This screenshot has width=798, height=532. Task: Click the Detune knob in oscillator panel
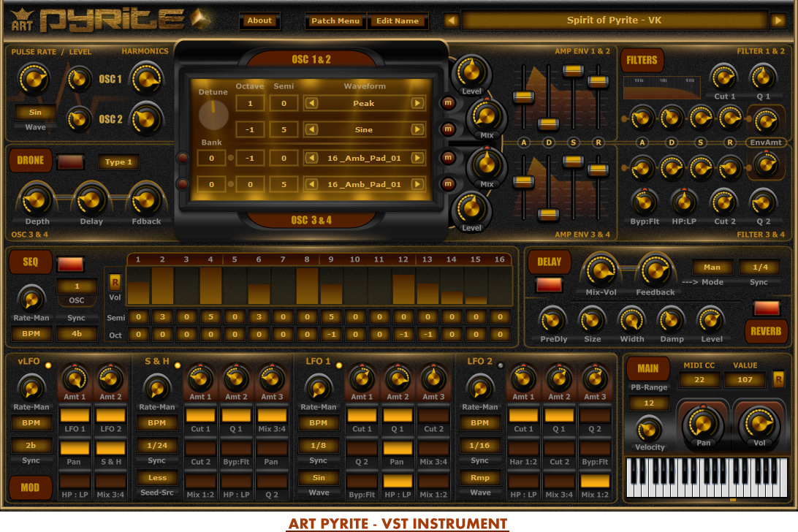(x=213, y=114)
